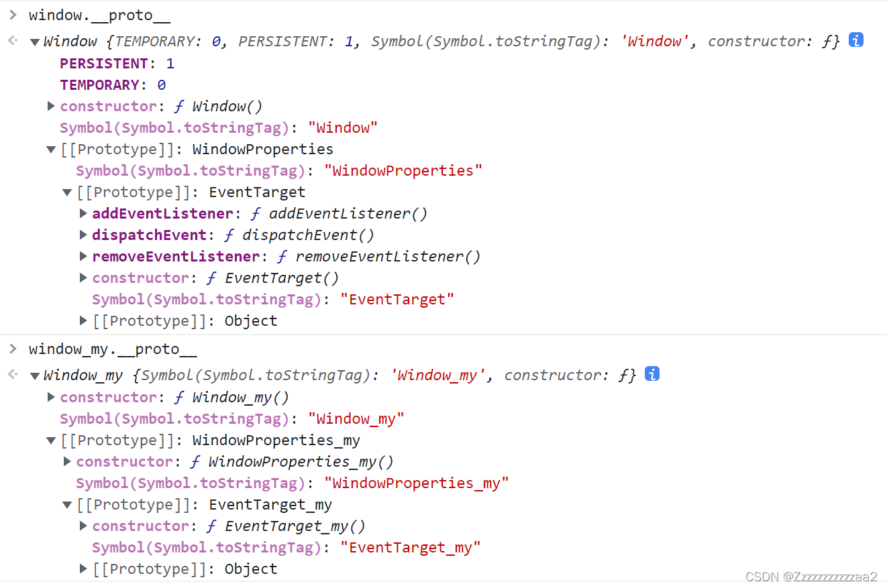Expand constructor: f Window_my()
The width and height of the screenshot is (887, 588).
(x=50, y=397)
